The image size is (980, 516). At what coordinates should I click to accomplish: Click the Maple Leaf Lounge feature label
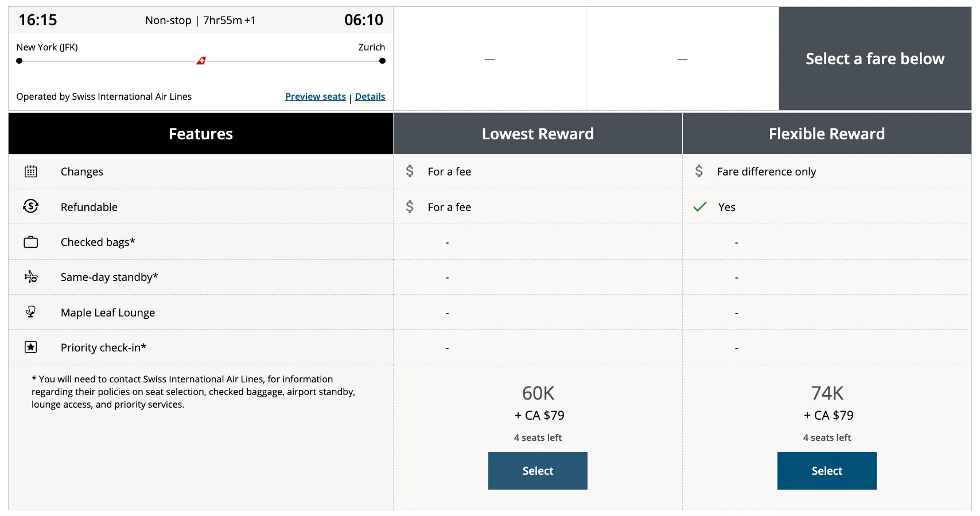click(x=108, y=312)
